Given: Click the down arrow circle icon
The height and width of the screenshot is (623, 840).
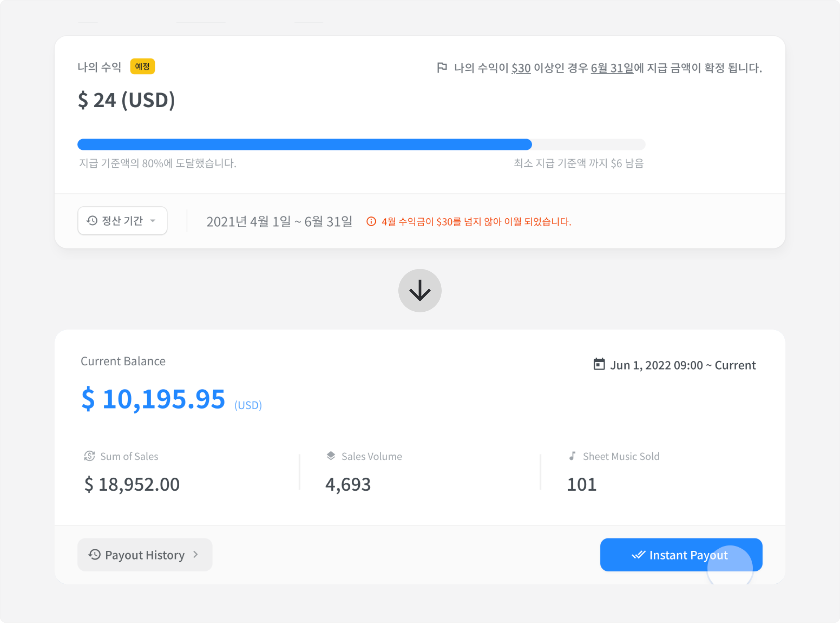Looking at the screenshot, I should tap(420, 290).
